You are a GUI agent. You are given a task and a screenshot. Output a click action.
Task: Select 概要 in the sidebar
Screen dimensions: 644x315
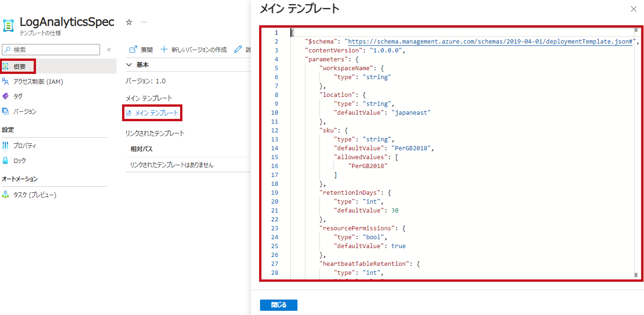coord(58,66)
